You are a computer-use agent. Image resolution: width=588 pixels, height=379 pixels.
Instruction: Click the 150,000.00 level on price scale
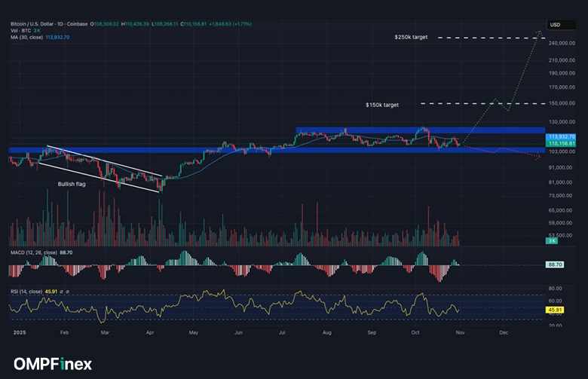562,103
